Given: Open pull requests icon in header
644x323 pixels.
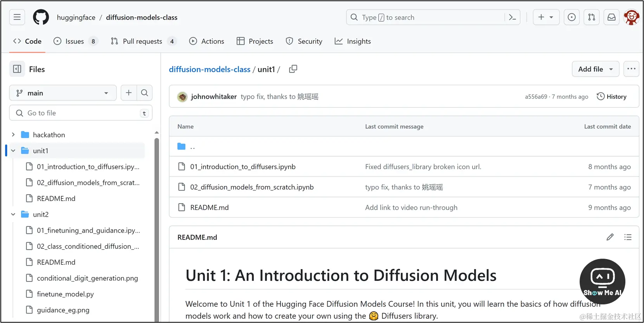Looking at the screenshot, I should pyautogui.click(x=592, y=17).
